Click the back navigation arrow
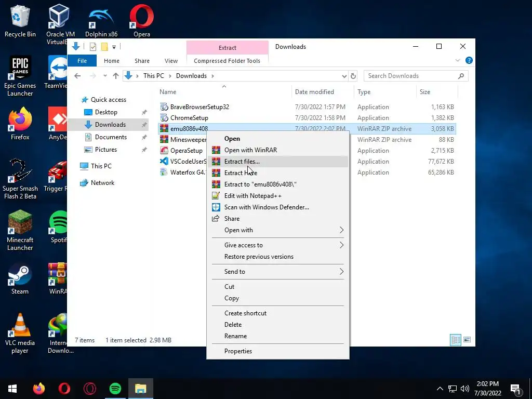 (78, 76)
